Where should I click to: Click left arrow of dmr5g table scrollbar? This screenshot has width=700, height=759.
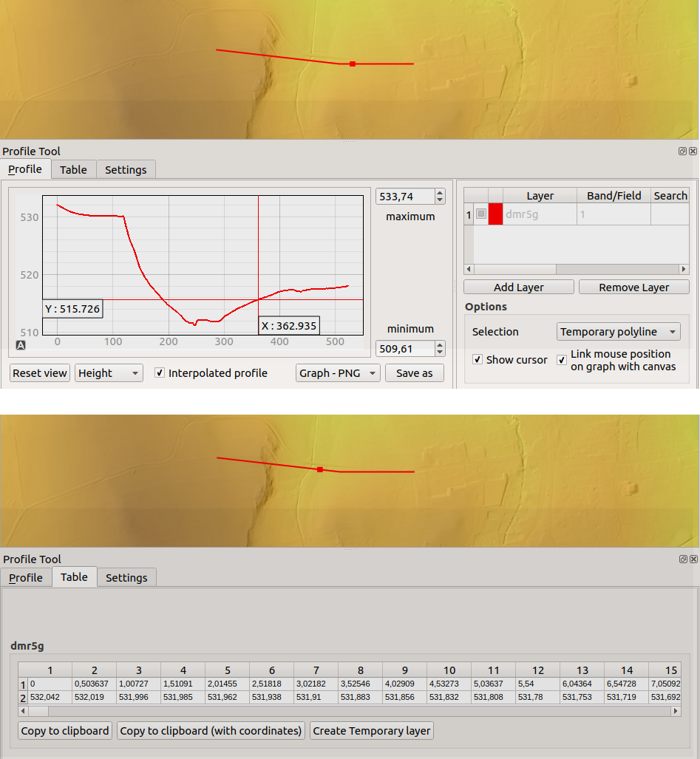[x=23, y=711]
